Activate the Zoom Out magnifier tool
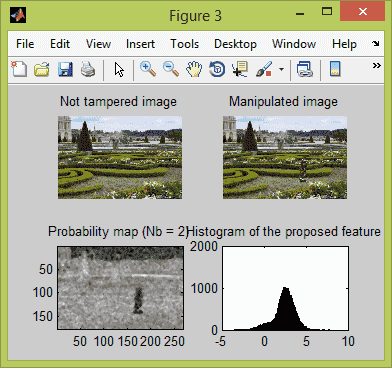Image resolution: width=392 pixels, height=368 pixels. [x=171, y=69]
